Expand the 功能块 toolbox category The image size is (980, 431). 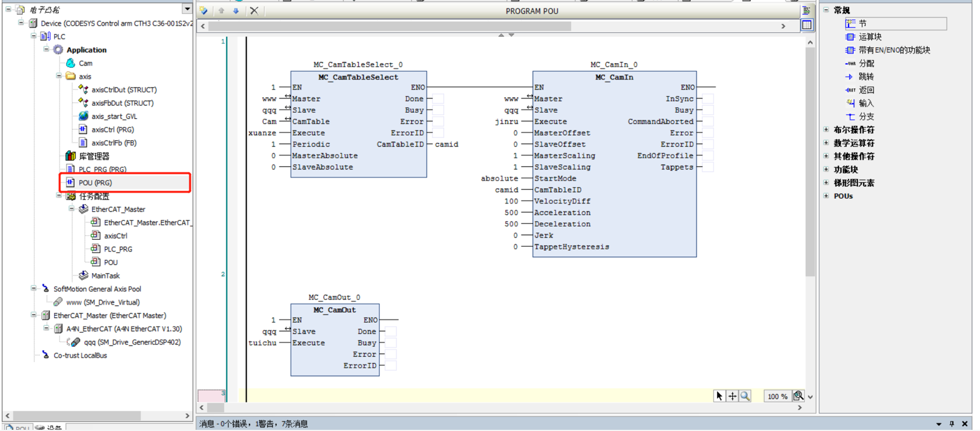coord(826,170)
